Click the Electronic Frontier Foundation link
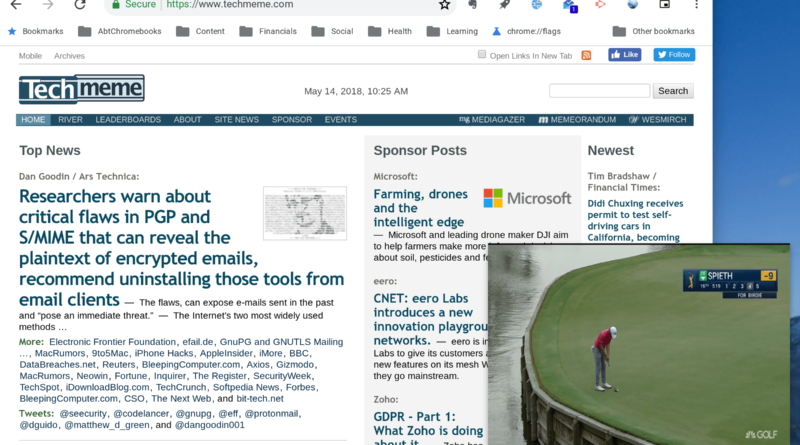 [112, 342]
